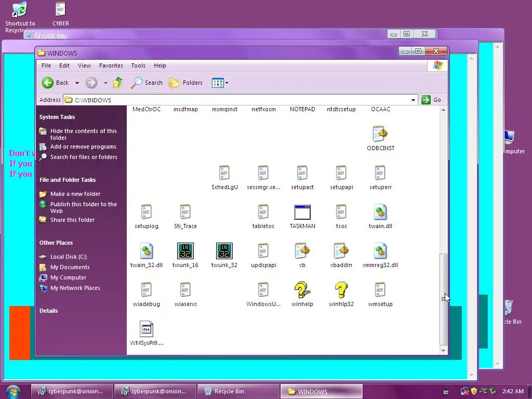Screen dimensions: 532x399
Task: Select the twain.dll file icon
Action: 380,212
